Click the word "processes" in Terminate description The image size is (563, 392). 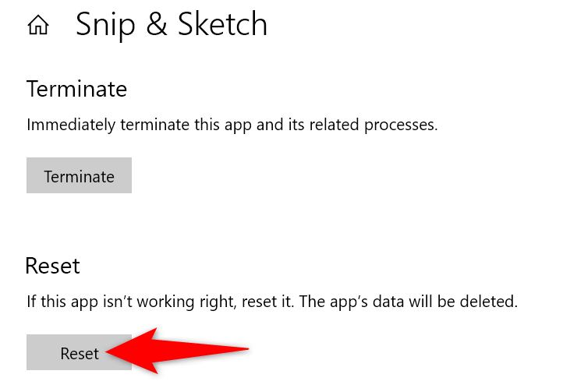404,125
